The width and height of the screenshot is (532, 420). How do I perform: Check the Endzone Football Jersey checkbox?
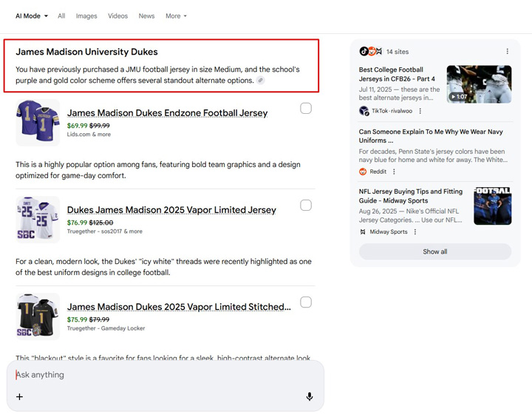[x=306, y=109]
